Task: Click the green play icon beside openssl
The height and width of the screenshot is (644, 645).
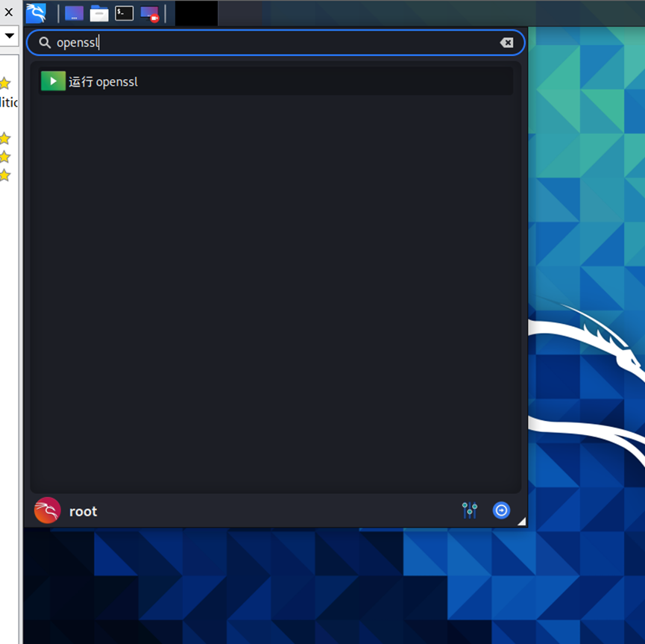Action: point(53,81)
